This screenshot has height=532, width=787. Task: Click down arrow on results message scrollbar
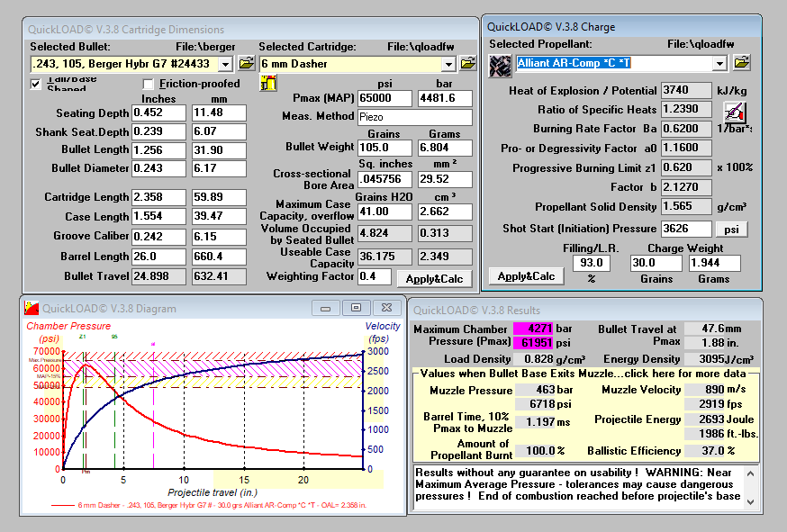click(750, 501)
